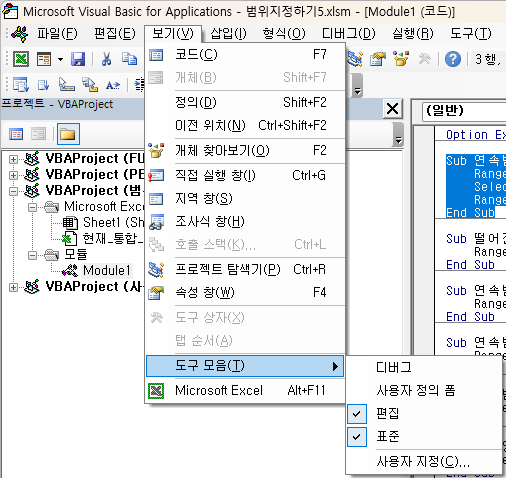The height and width of the screenshot is (478, 506).
Task: Click the Object Browser toolbar icon
Action: pyautogui.click(x=401, y=59)
